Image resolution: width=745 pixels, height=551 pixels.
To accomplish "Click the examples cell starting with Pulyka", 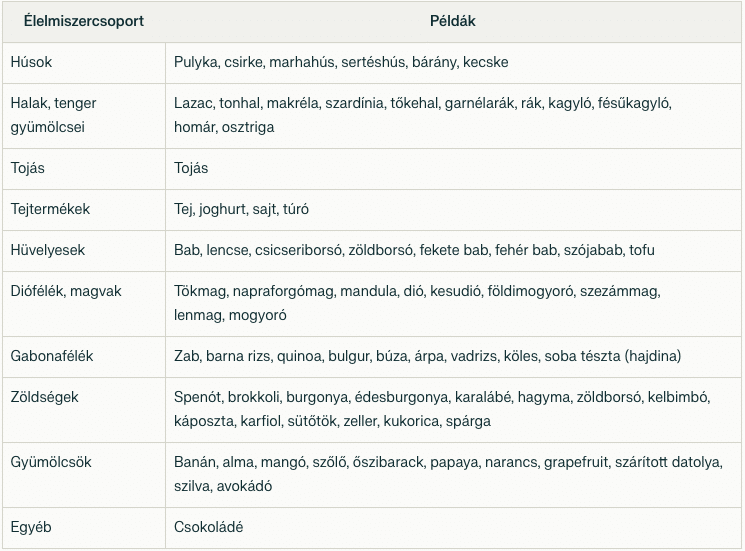I will click(340, 62).
